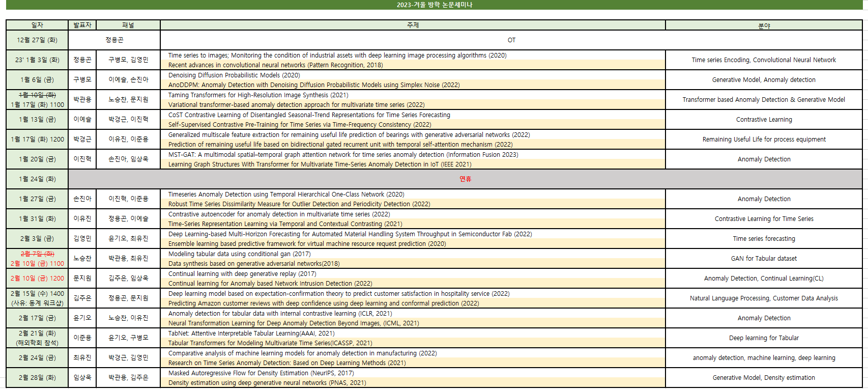The height and width of the screenshot is (389, 868).
Task: Select 'Masked Autoregressive Flow for Density Estimation' cell
Action: [261, 373]
